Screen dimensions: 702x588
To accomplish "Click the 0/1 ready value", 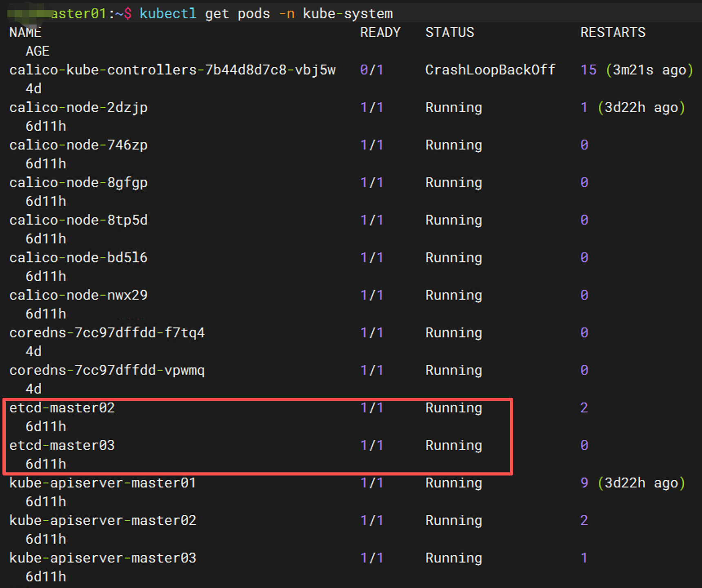I will coord(372,70).
